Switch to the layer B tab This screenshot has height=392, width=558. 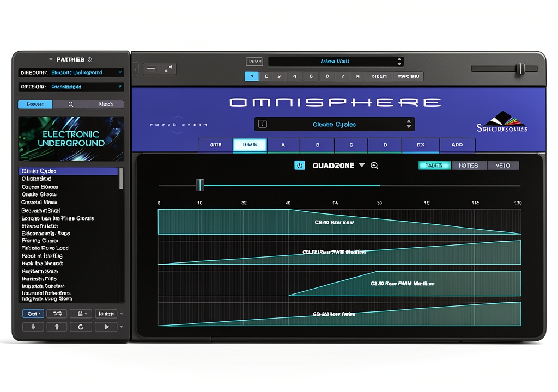[318, 145]
